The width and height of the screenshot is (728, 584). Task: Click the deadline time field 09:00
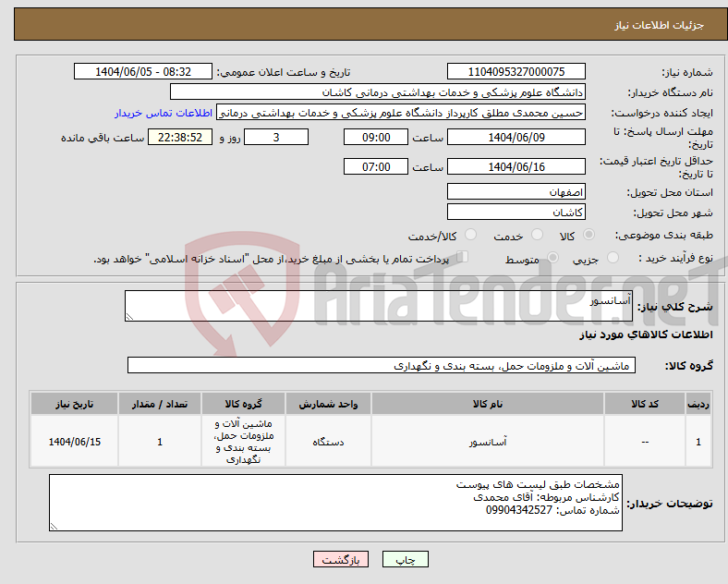click(x=376, y=138)
